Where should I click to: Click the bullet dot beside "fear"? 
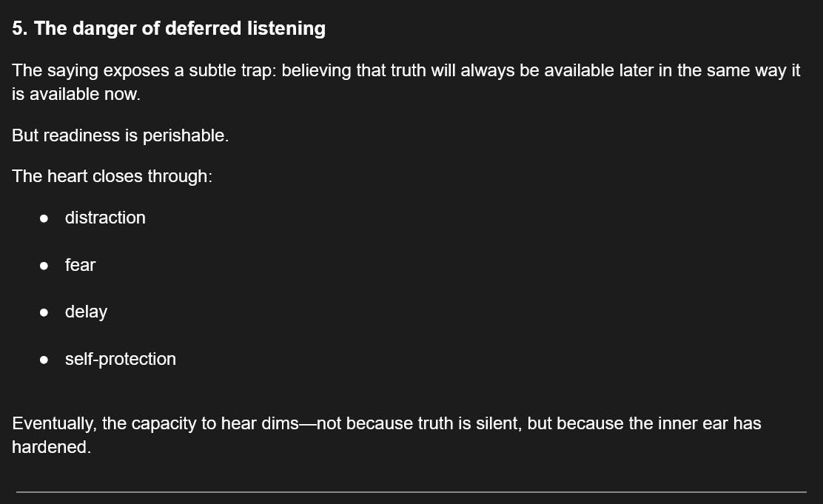click(44, 266)
